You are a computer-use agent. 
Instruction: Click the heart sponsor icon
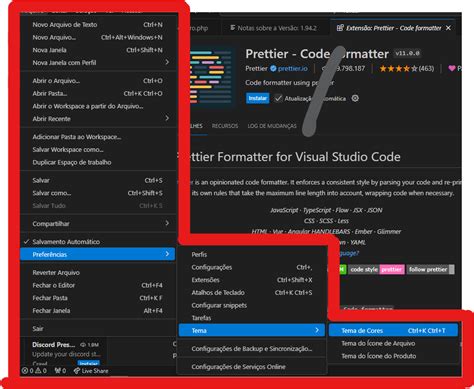click(452, 68)
